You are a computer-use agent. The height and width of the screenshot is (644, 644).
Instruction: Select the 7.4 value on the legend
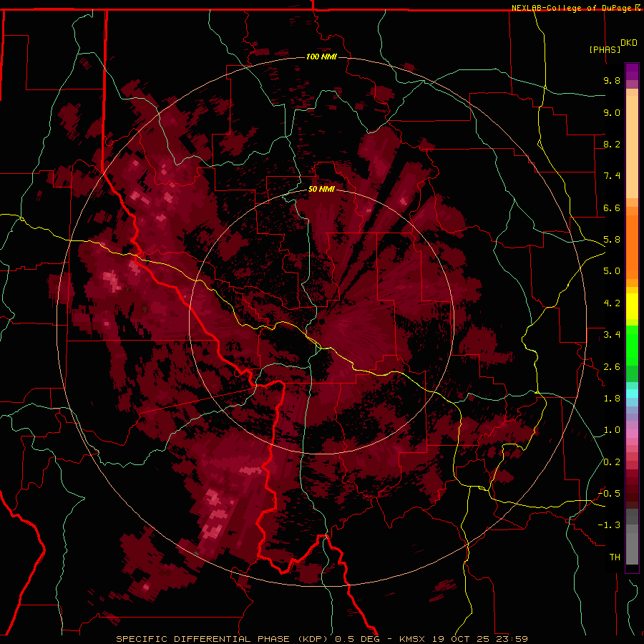coord(612,176)
